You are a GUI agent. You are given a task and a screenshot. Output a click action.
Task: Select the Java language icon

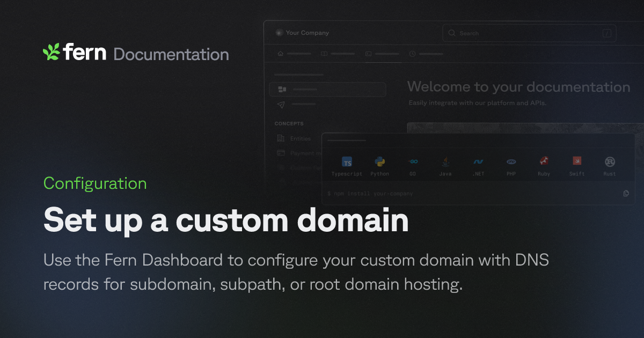click(x=445, y=161)
